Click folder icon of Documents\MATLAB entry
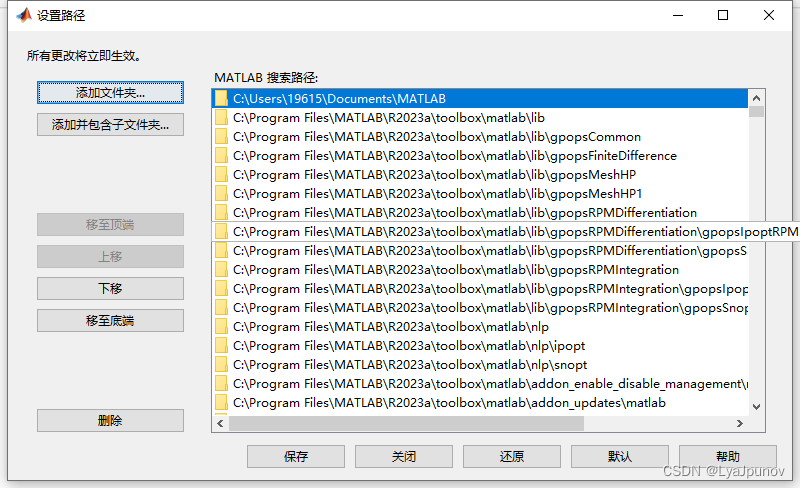Image resolution: width=800 pixels, height=488 pixels. [x=221, y=98]
